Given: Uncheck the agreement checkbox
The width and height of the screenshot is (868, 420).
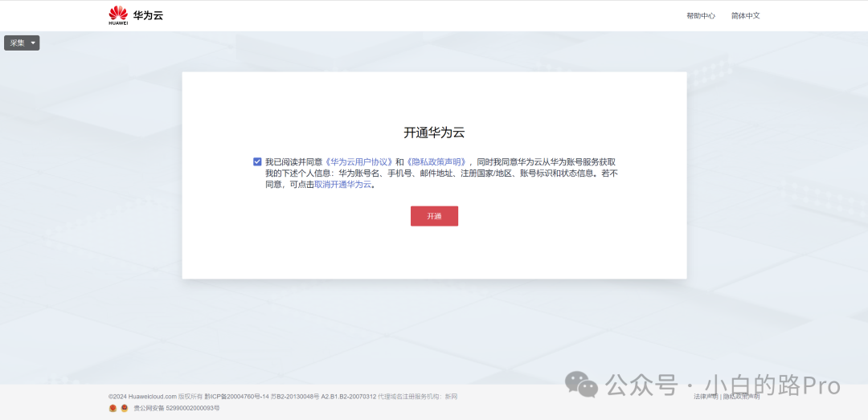Looking at the screenshot, I should coord(257,161).
